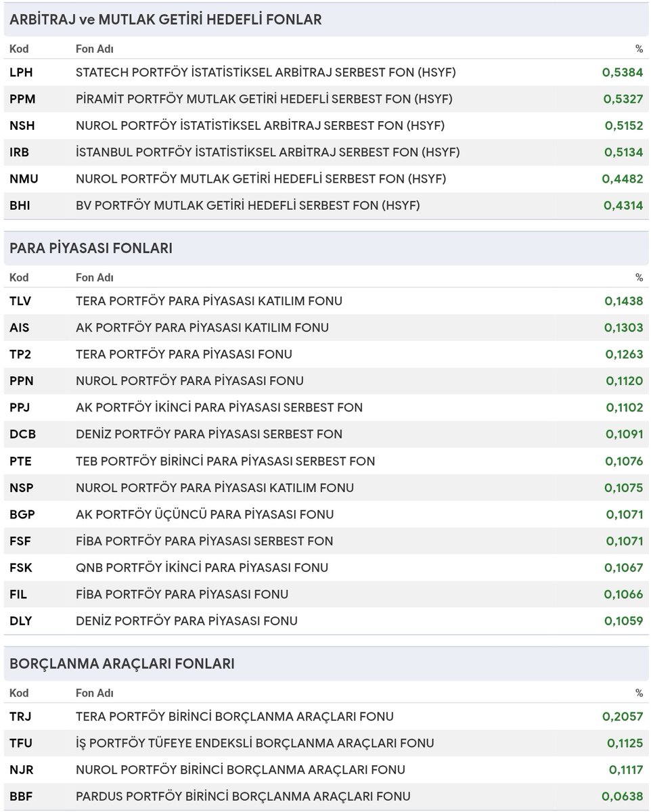Screen dimensions: 651x812
Task: Open TERA PORTFÖY BİRİNCİ BORÇLANMA ARAÇLARI FONU
Action: click(x=235, y=717)
